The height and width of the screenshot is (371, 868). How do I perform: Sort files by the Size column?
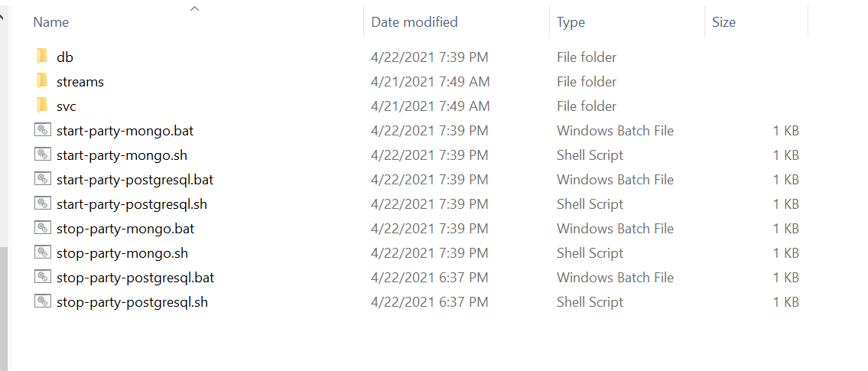(x=723, y=22)
